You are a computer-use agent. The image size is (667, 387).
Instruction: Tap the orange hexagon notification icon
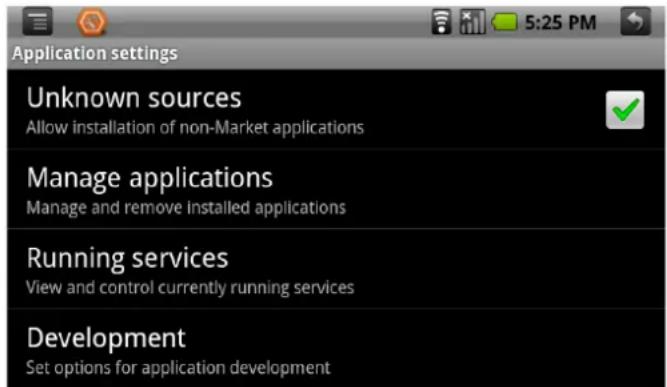tap(91, 22)
